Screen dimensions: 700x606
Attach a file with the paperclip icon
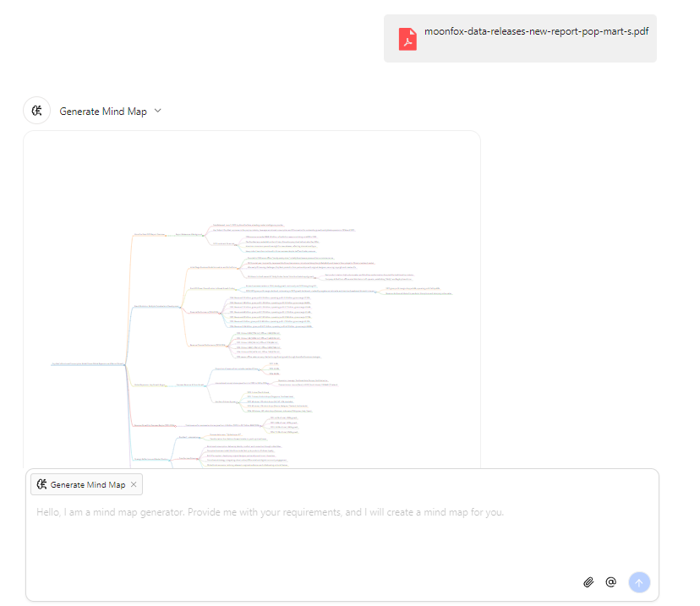pyautogui.click(x=589, y=582)
